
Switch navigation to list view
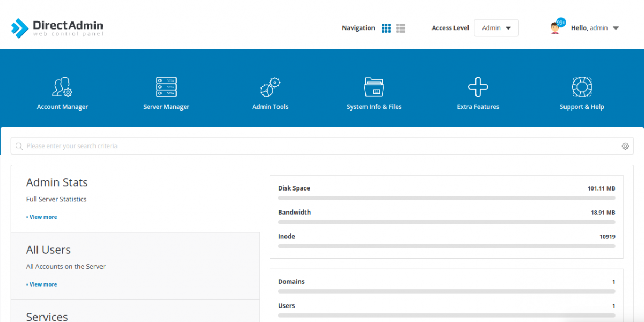(x=400, y=27)
